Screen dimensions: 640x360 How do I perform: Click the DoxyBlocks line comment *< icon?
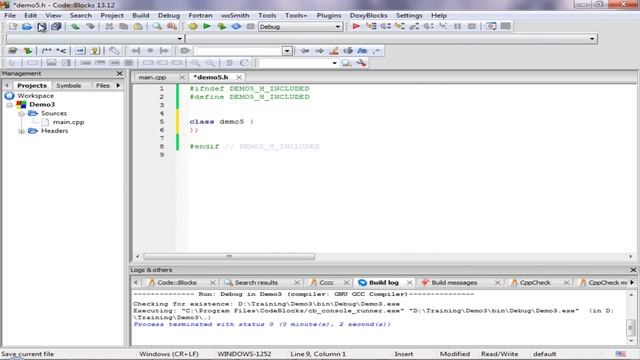[61, 51]
